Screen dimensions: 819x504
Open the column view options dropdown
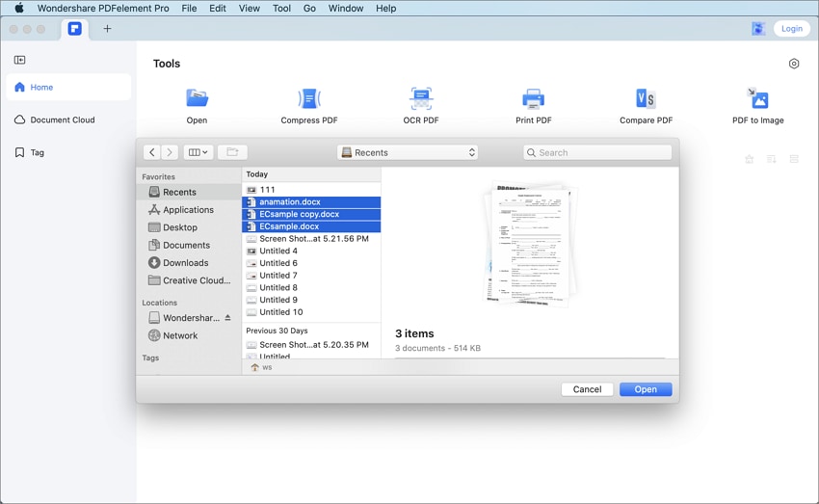pos(198,152)
